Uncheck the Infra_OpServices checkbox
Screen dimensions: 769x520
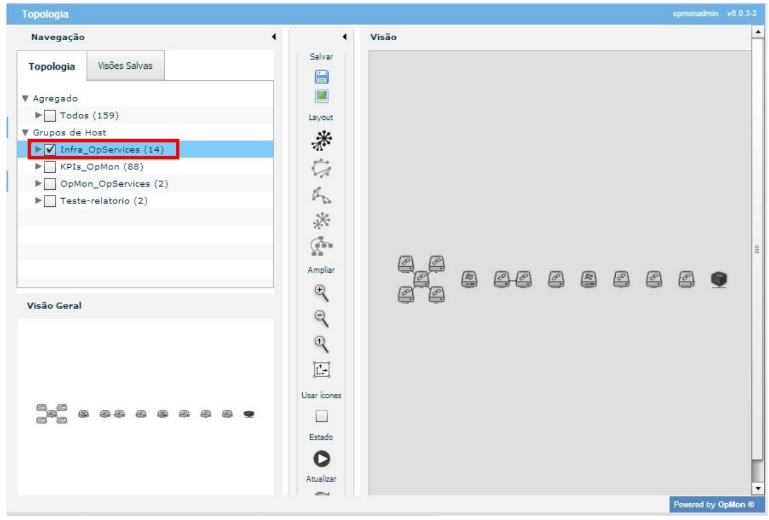[x=50, y=149]
